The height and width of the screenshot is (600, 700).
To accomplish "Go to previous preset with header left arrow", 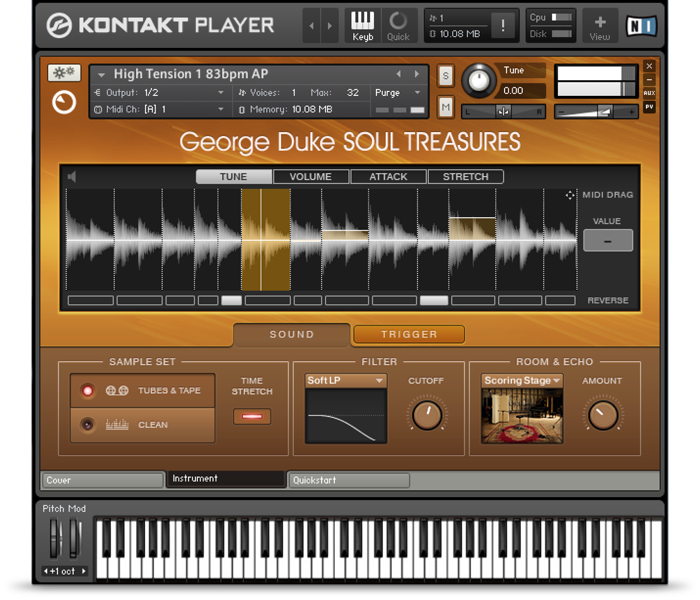I will pyautogui.click(x=312, y=26).
